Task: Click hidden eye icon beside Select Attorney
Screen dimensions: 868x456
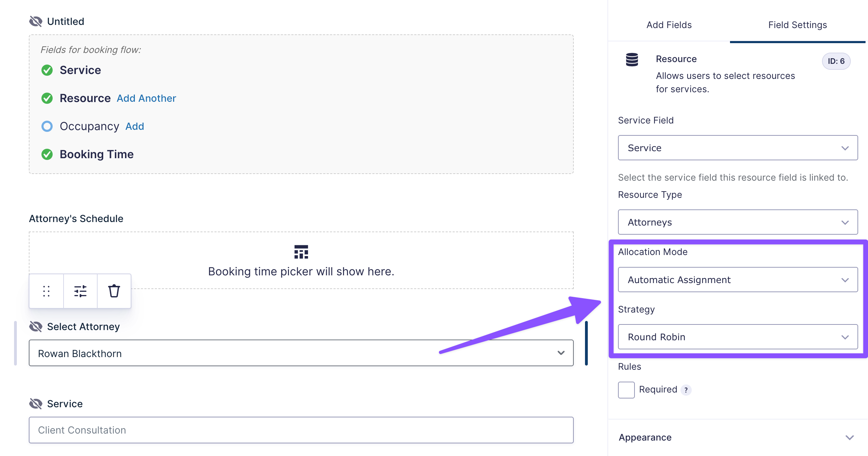Action: click(x=36, y=327)
